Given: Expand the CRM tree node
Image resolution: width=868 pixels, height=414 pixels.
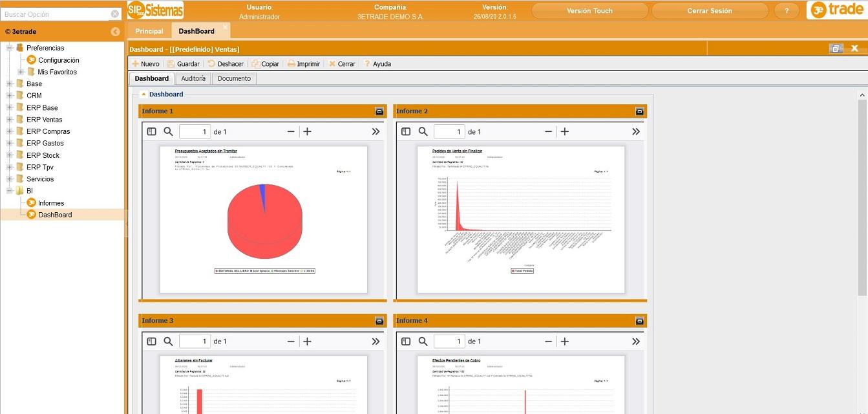Looking at the screenshot, I should (x=10, y=96).
